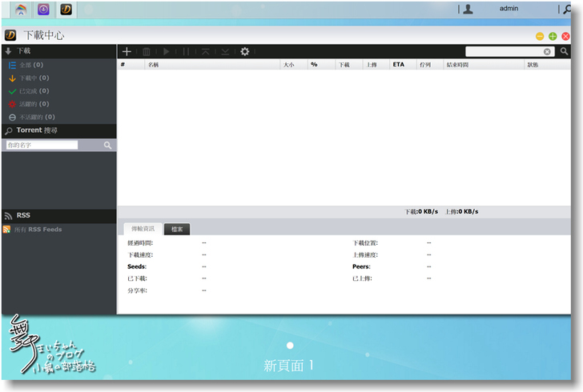Click the Torrent search magnifier button
This screenshot has height=392, width=583.
(107, 145)
